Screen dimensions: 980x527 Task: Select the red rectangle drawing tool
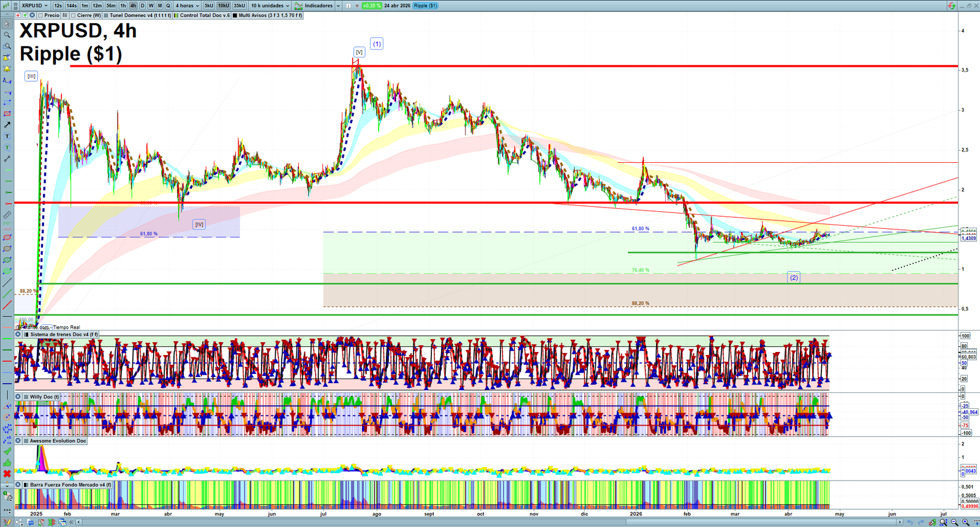(x=7, y=114)
